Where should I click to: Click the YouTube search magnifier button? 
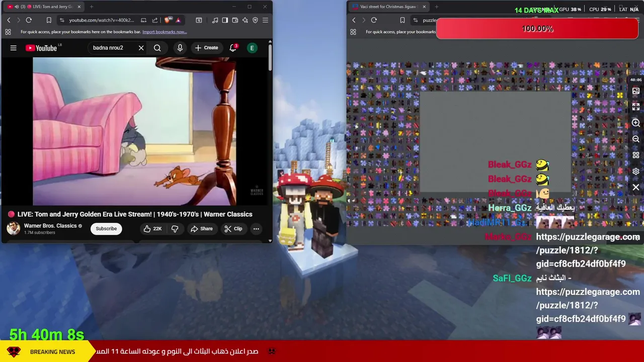pos(157,48)
